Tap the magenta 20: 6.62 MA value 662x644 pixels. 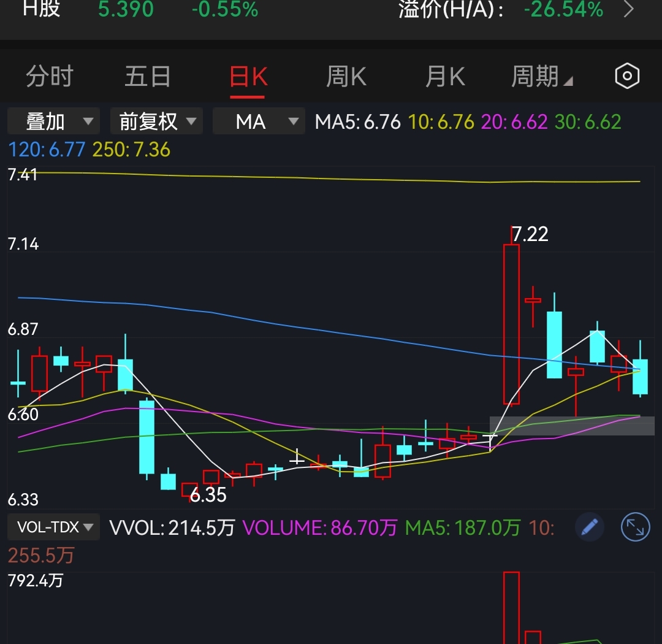514,122
